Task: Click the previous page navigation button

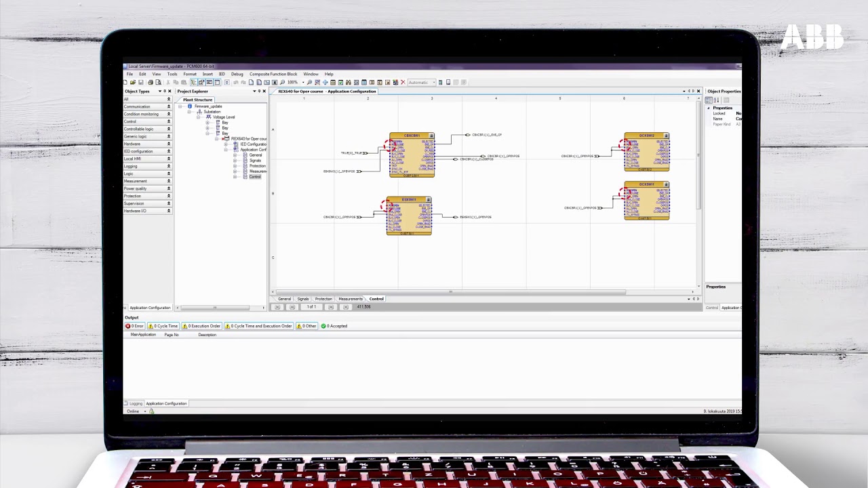Action: 292,307
